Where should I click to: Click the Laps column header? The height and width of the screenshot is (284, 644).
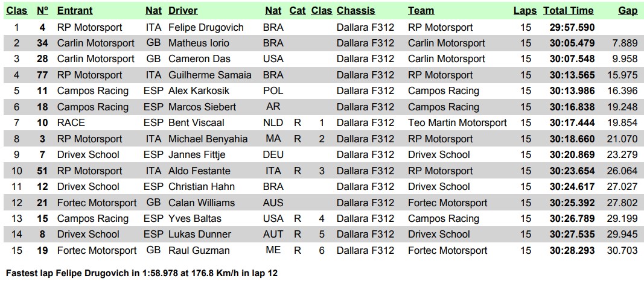[525, 11]
